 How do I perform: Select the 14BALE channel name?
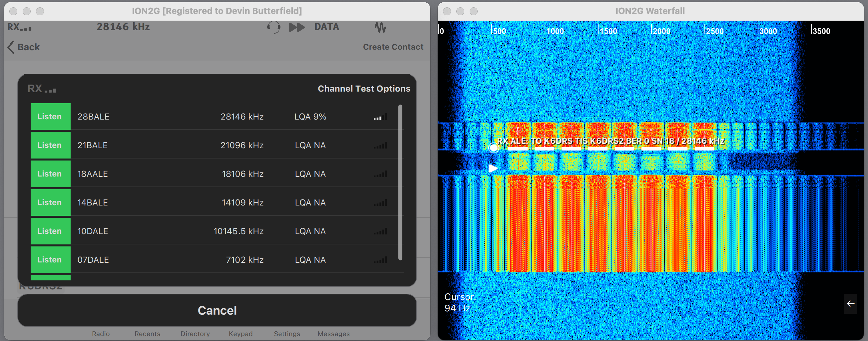click(x=93, y=202)
